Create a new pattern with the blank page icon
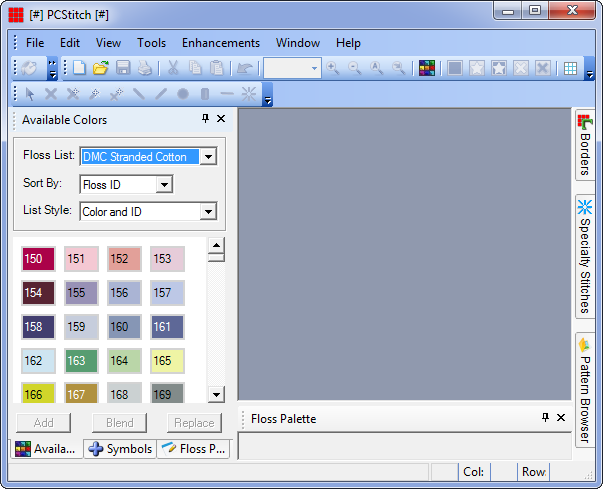Image resolution: width=603 pixels, height=489 pixels. click(x=79, y=68)
